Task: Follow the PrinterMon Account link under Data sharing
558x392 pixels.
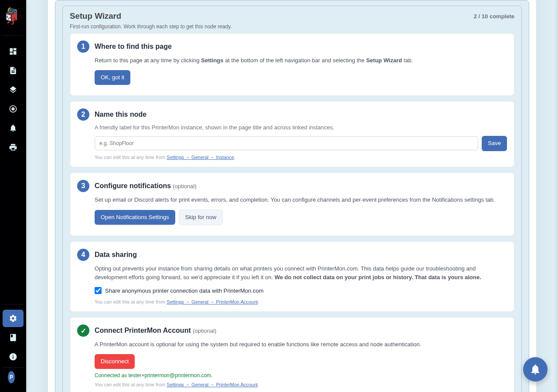Action: click(x=212, y=302)
